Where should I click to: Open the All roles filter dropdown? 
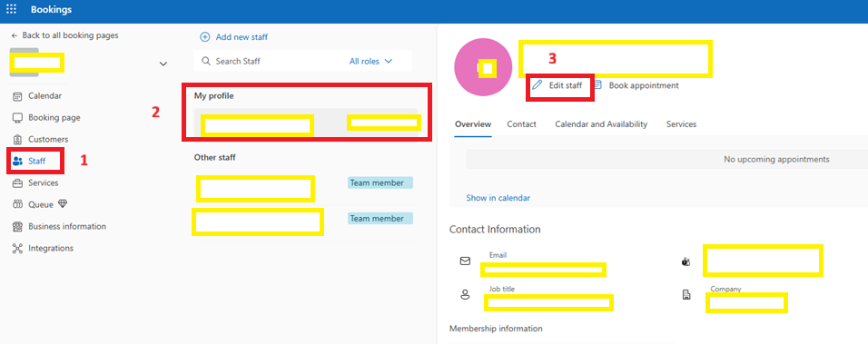(x=370, y=62)
